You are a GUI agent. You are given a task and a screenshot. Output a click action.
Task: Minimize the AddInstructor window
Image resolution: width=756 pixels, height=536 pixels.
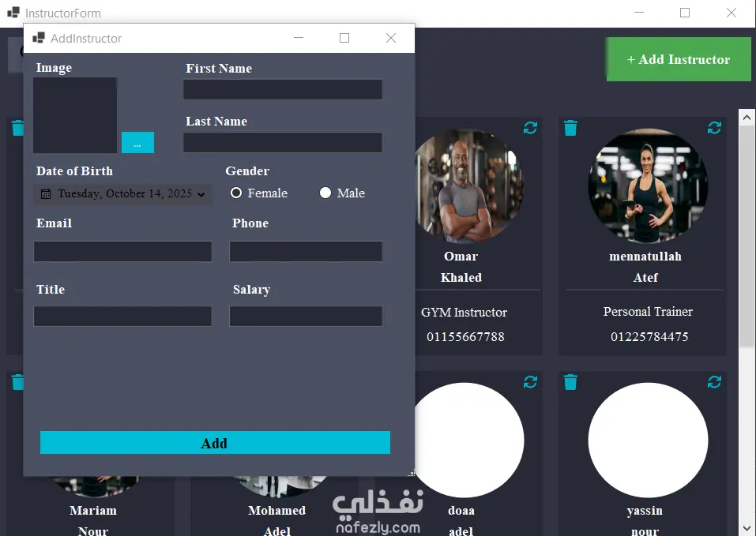pyautogui.click(x=299, y=38)
